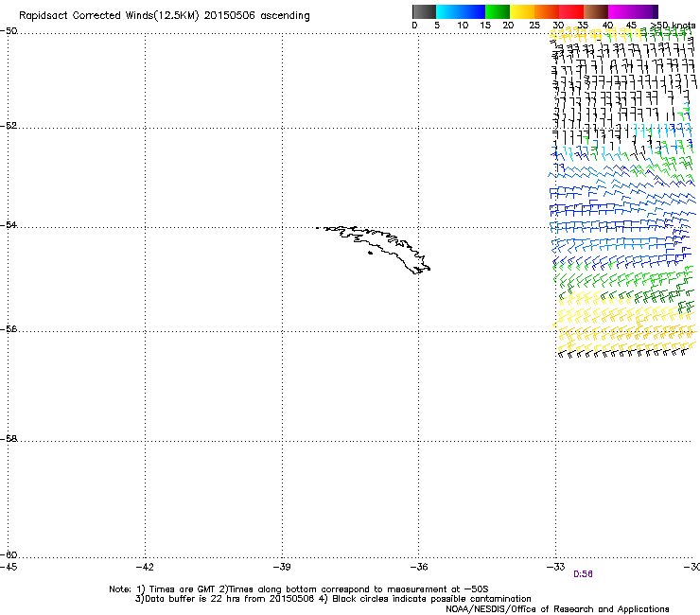Image resolution: width=700 pixels, height=615 pixels.
Task: Click the '-52' latitude axis label
Action: pyautogui.click(x=9, y=126)
